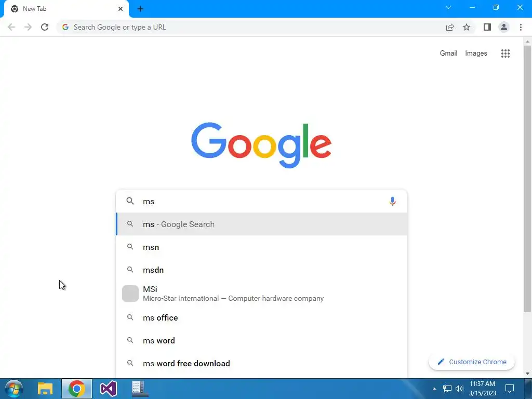
Task: Share this page via the share icon
Action: tap(450, 27)
